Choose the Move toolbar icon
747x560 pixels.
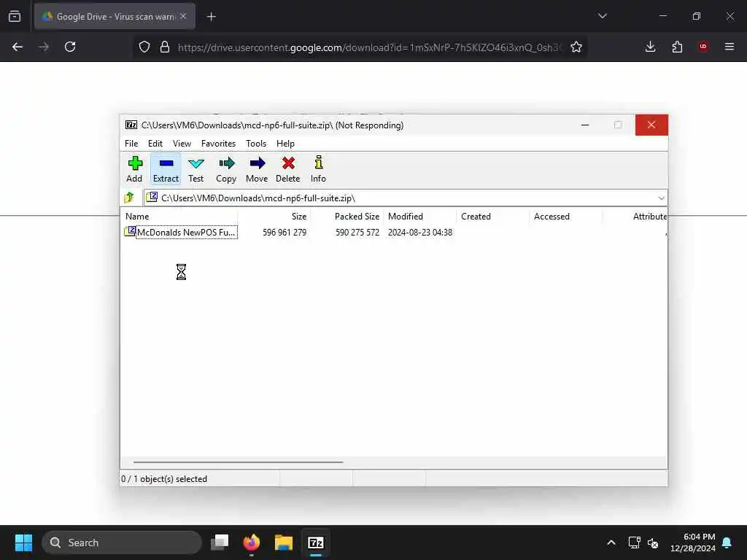(x=257, y=169)
